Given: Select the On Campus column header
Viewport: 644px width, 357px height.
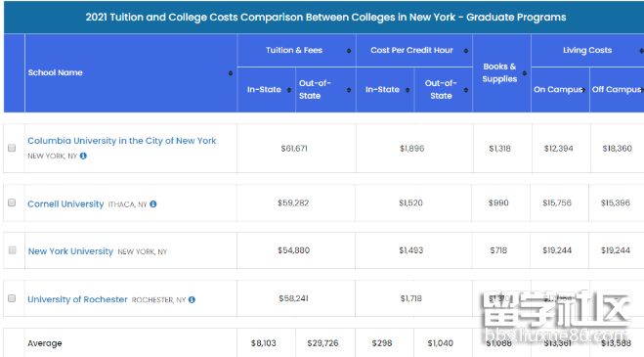Looking at the screenshot, I should (560, 89).
